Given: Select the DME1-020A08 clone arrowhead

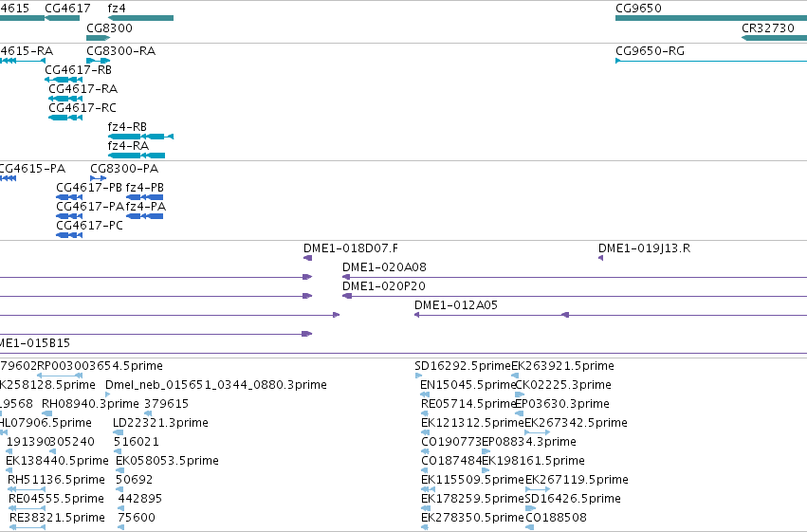Looking at the screenshot, I should (346, 277).
